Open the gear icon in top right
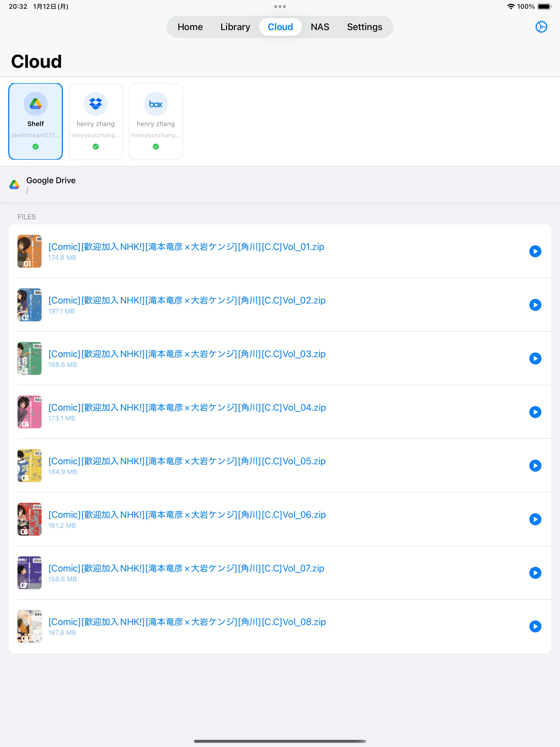Screen dimensions: 560x747 point(541,27)
